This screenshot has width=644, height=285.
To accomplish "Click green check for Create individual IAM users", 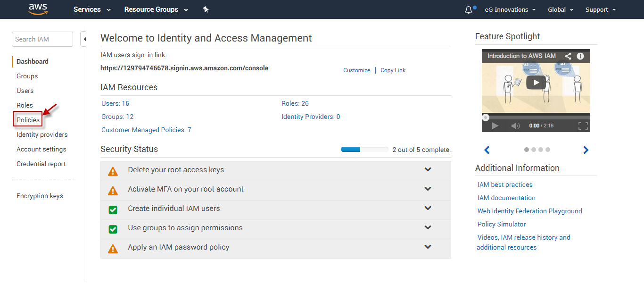I will point(113,210).
